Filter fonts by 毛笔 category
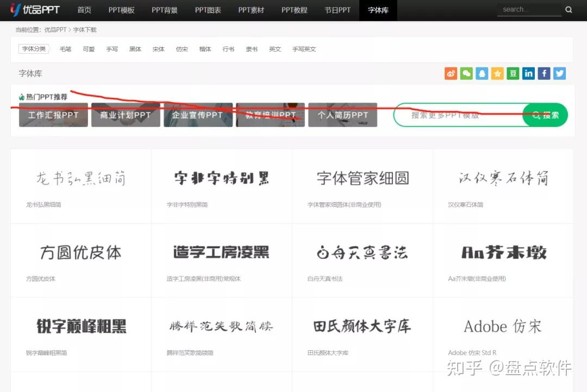 coord(65,49)
